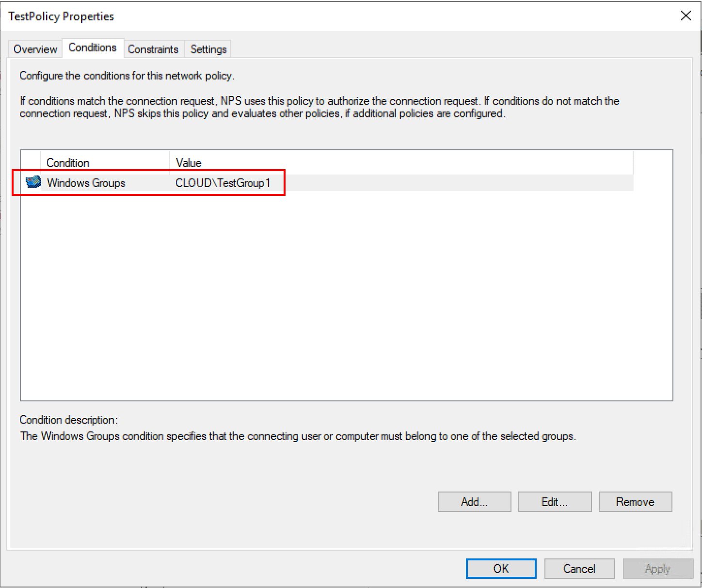
Task: Click the blank icon column header
Action: pyautogui.click(x=31, y=163)
